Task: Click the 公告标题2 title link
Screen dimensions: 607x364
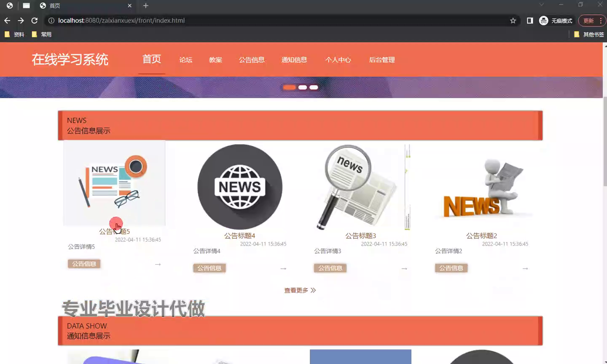Action: (x=481, y=236)
